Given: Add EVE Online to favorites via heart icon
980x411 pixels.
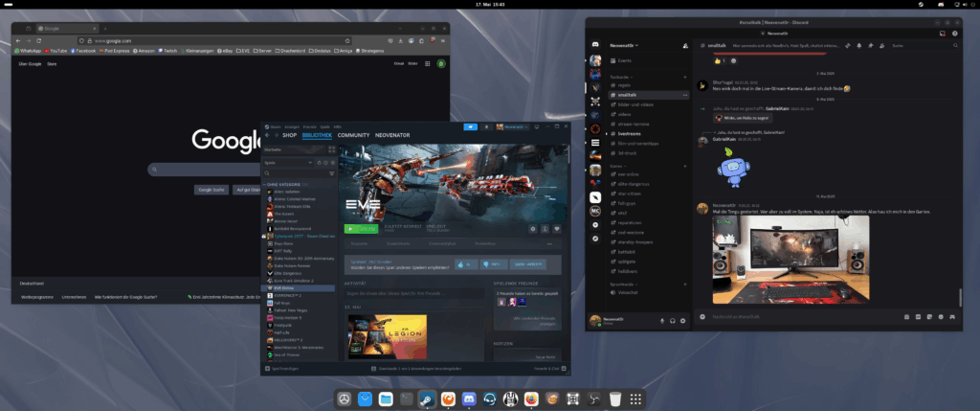Looking at the screenshot, I should click(x=557, y=229).
